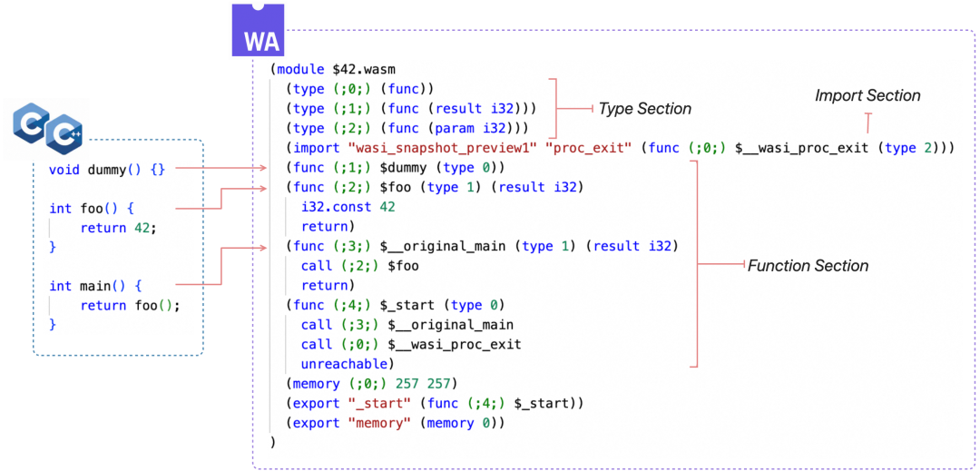Click the C language logo
Viewport: 980px width, 471px height.
pyautogui.click(x=29, y=122)
